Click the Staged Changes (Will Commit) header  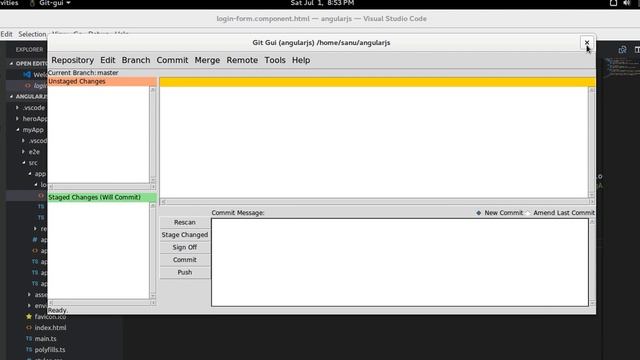point(102,198)
